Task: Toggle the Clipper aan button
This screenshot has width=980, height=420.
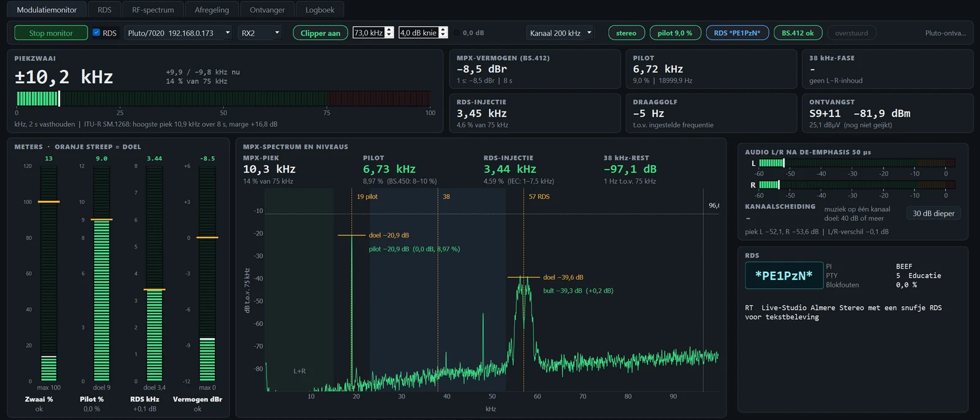Action: pos(320,33)
